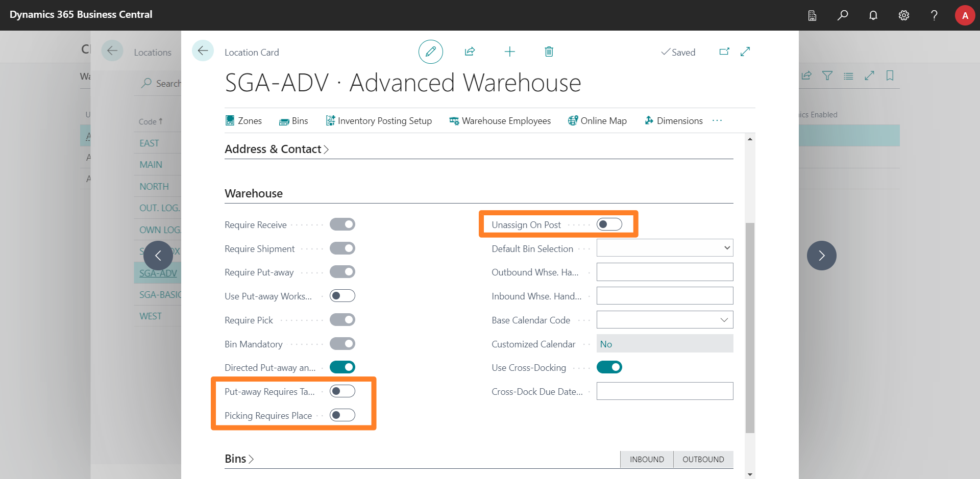Open EAST location in list

(150, 143)
